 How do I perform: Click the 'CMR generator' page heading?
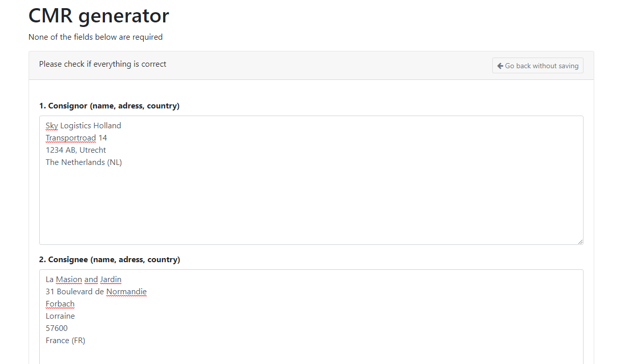click(x=98, y=16)
